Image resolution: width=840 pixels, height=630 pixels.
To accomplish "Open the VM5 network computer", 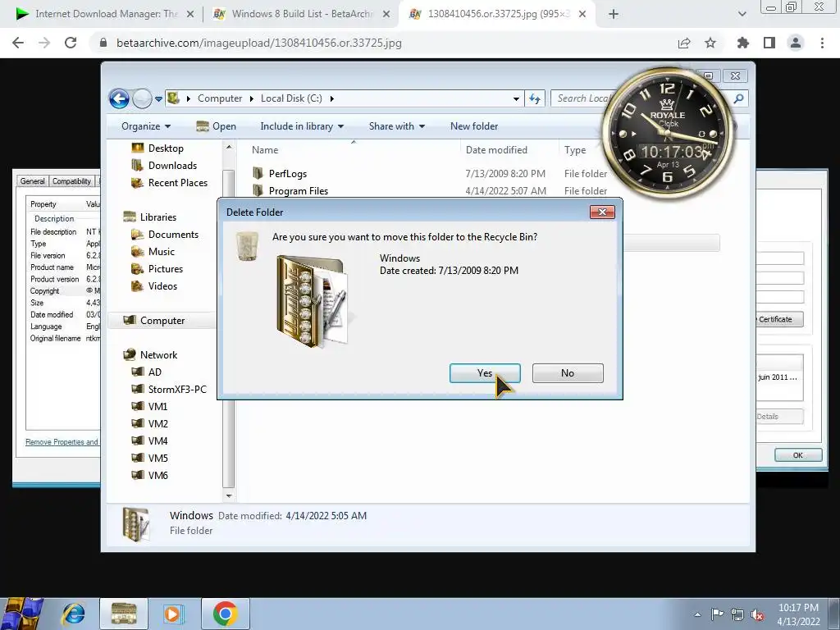I will tap(157, 458).
